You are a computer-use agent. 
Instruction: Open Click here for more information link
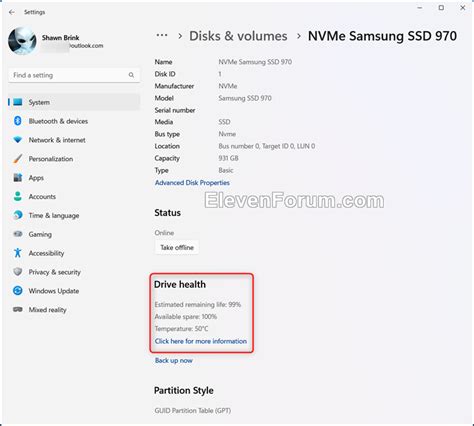[201, 341]
